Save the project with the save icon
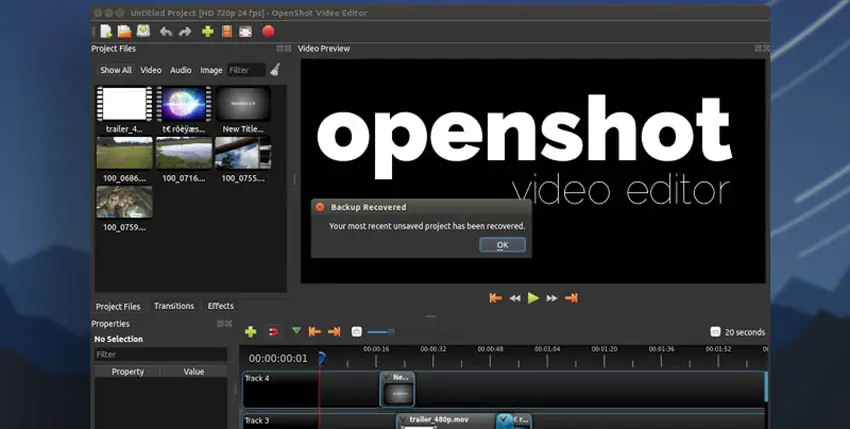This screenshot has width=850, height=429. click(x=143, y=31)
